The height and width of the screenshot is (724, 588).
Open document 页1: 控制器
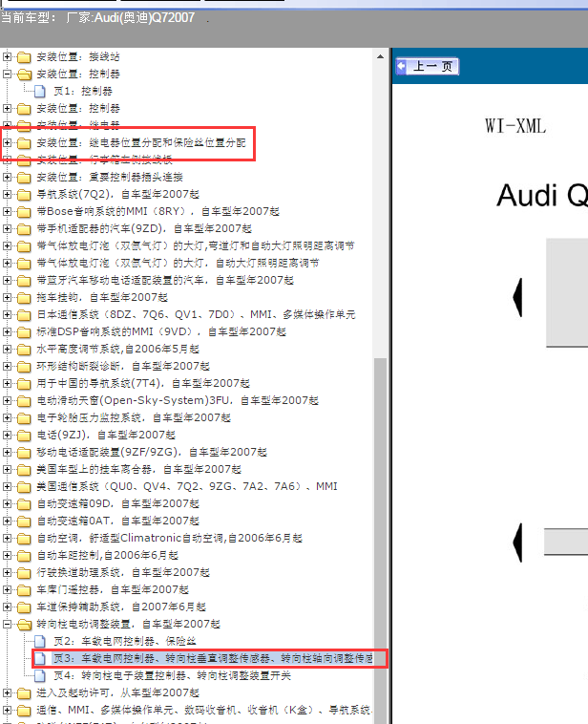point(83,91)
